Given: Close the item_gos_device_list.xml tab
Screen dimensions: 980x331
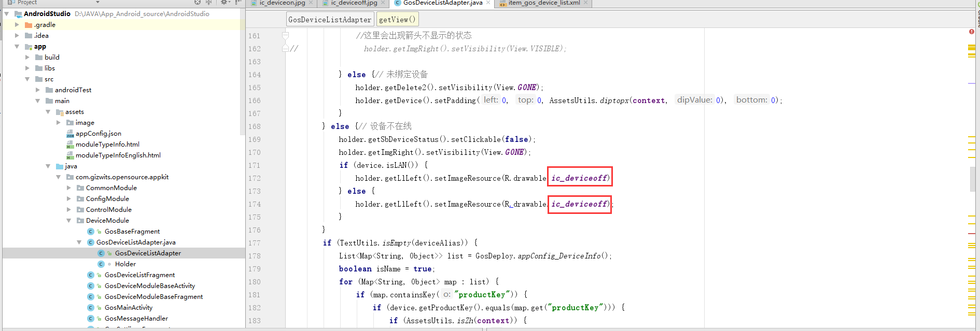Looking at the screenshot, I should 585,3.
